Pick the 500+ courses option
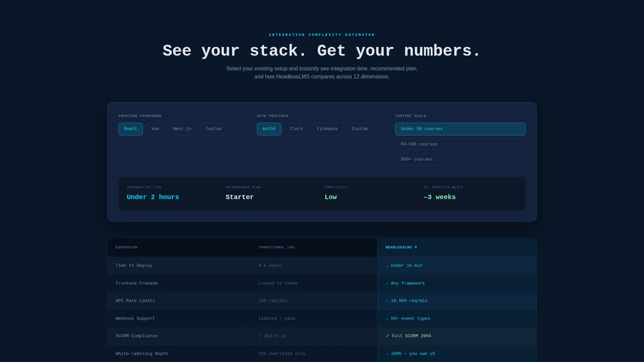 tap(460, 160)
